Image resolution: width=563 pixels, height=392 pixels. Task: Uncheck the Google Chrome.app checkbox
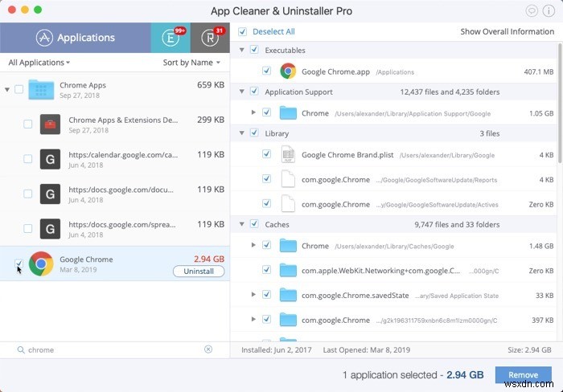(266, 71)
